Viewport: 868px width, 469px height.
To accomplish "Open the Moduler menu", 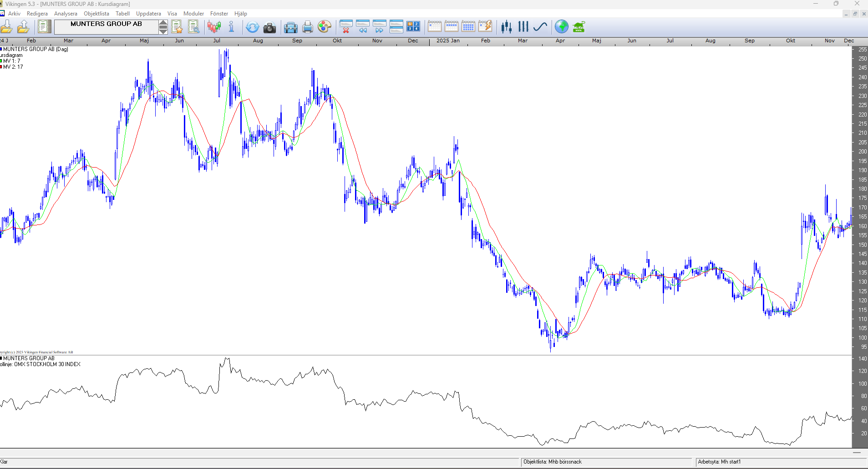I will point(193,14).
